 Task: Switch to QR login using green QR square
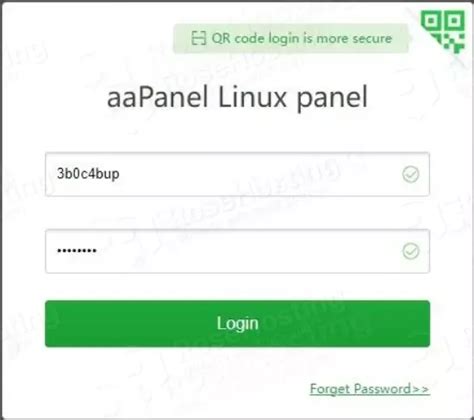[x=443, y=31]
